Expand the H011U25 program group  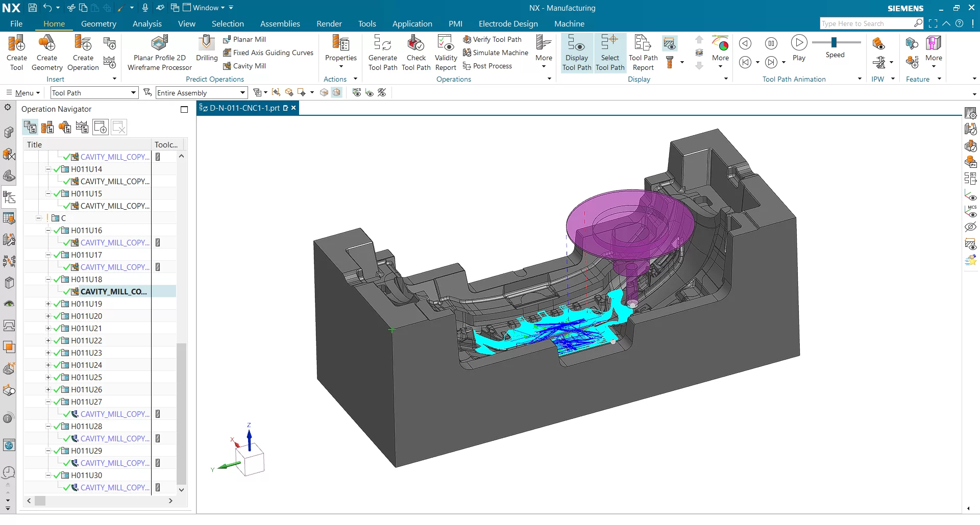pyautogui.click(x=48, y=378)
